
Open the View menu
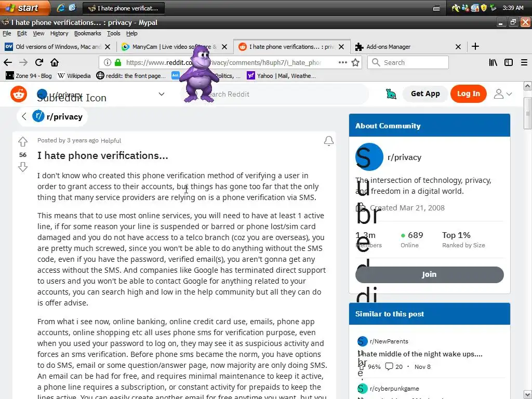pos(38,33)
